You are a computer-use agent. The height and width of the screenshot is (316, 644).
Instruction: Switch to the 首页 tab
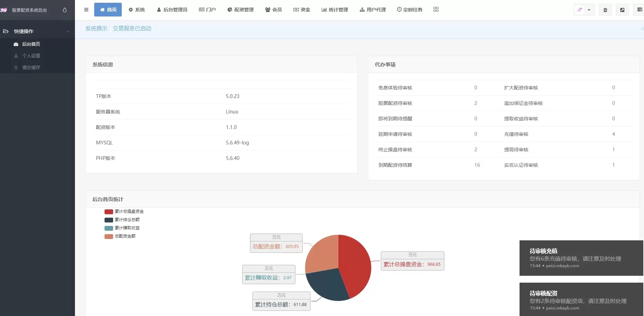click(108, 10)
